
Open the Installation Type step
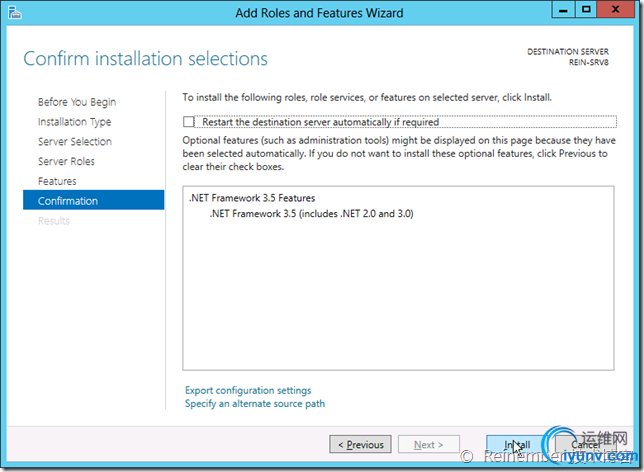pyautogui.click(x=74, y=122)
